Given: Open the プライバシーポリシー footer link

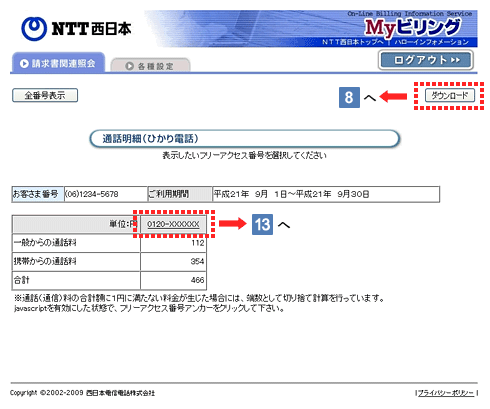Looking at the screenshot, I should [x=446, y=393].
